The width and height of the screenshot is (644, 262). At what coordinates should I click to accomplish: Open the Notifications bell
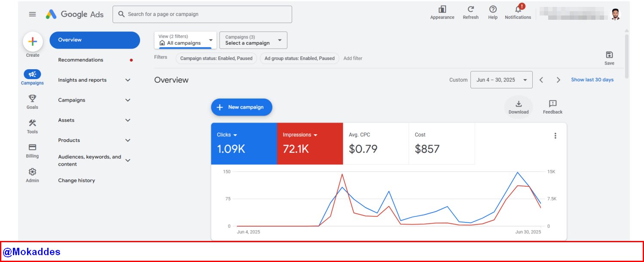(518, 9)
